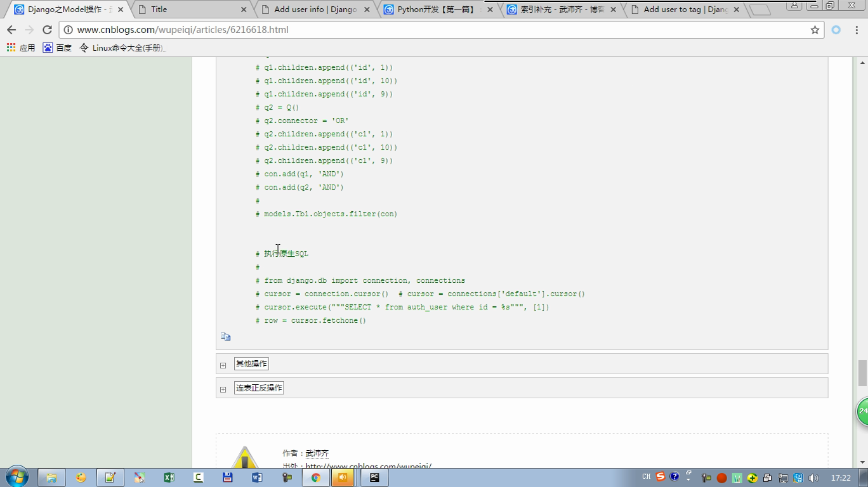
Task: Click the browser Forward arrow
Action: [29, 30]
